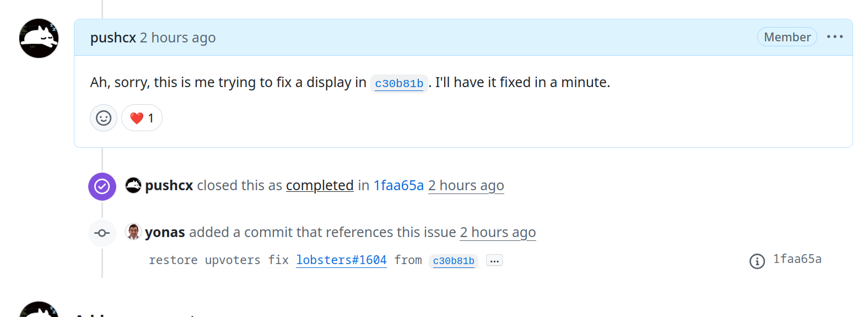868x317 pixels.
Task: Add a smiley emoji reaction
Action: (104, 118)
